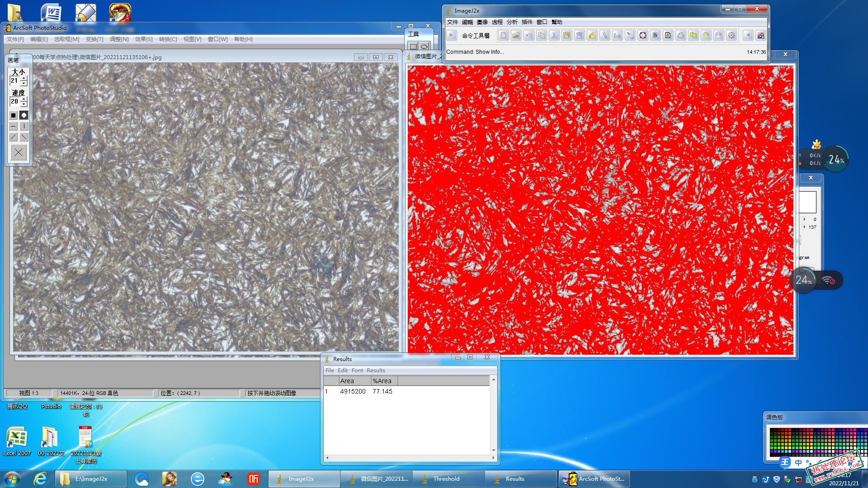
Task: Open the 20221121 PDF file on the desktop
Action: pos(85,445)
